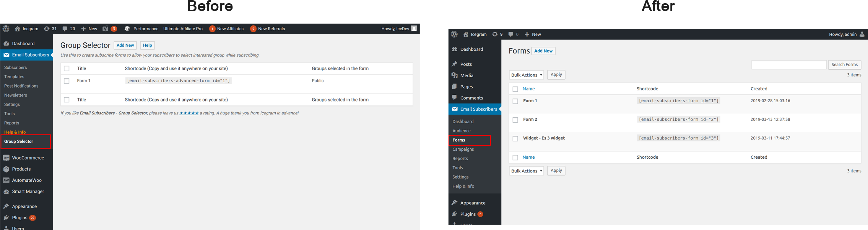Tick the select-all checkbox in Before table footer
The height and width of the screenshot is (230, 868).
[x=67, y=100]
